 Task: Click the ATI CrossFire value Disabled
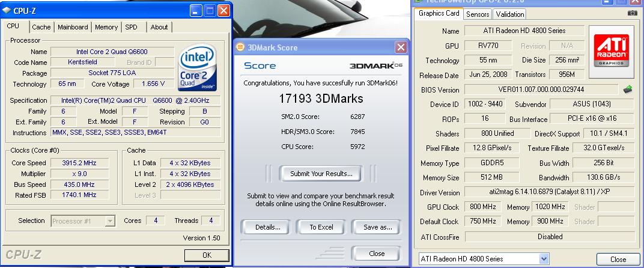pos(549,237)
